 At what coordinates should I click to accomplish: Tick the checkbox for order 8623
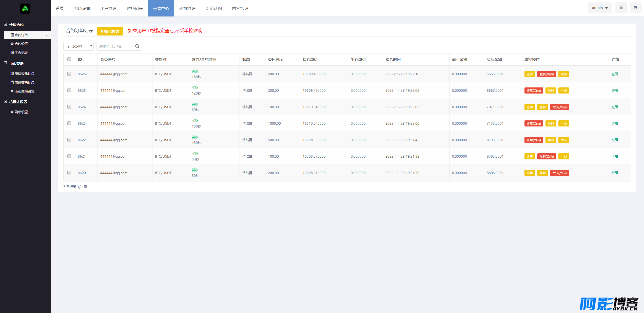[x=69, y=123]
